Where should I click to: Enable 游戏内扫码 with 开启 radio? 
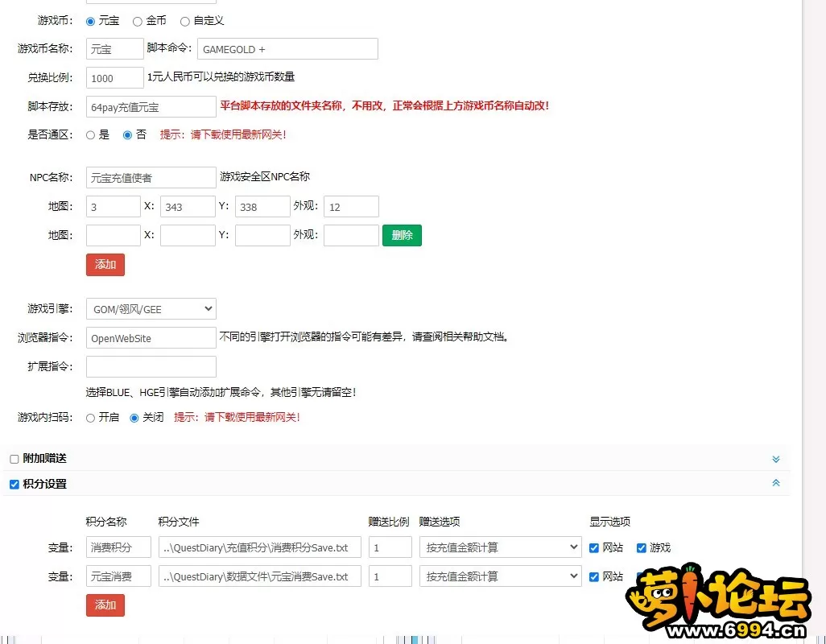click(91, 418)
